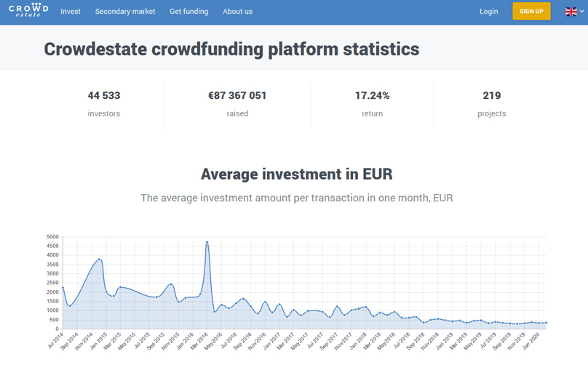588x378 pixels.
Task: Click the 'Jul 2014' x-axis label
Action: point(56,340)
